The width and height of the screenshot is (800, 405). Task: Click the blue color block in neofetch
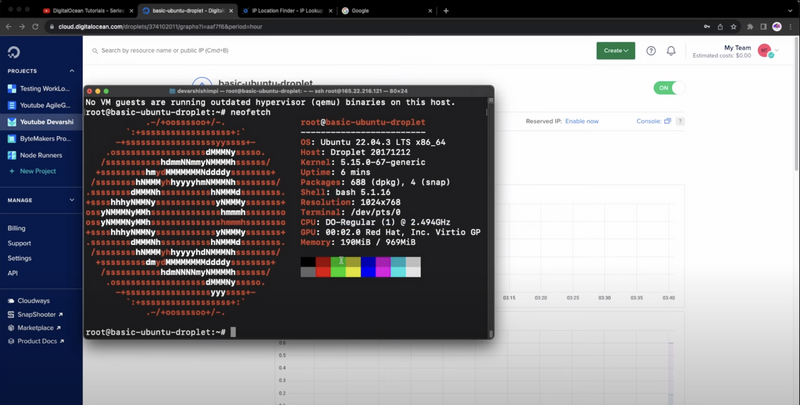[368, 267]
